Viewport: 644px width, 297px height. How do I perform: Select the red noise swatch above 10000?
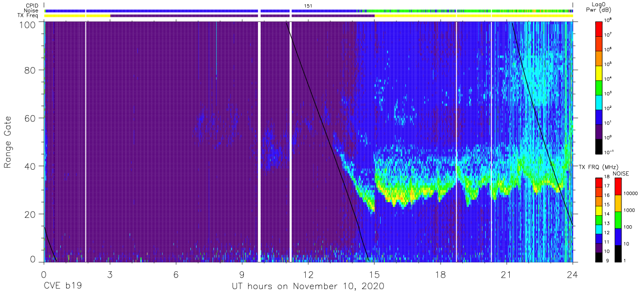point(618,186)
